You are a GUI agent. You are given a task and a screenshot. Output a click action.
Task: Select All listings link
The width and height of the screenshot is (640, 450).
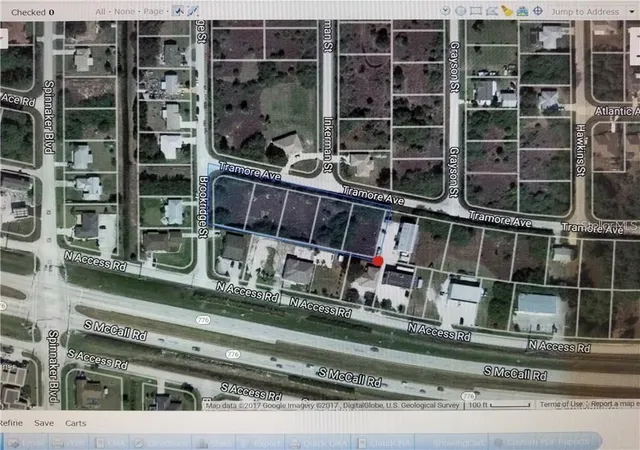point(100,11)
